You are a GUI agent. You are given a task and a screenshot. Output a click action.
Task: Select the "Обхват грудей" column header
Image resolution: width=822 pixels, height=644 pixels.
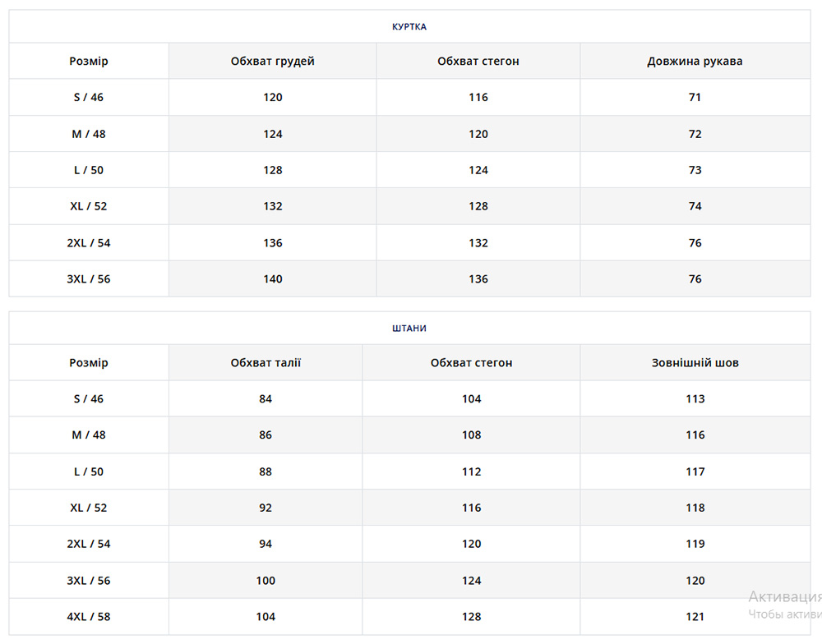coord(273,62)
